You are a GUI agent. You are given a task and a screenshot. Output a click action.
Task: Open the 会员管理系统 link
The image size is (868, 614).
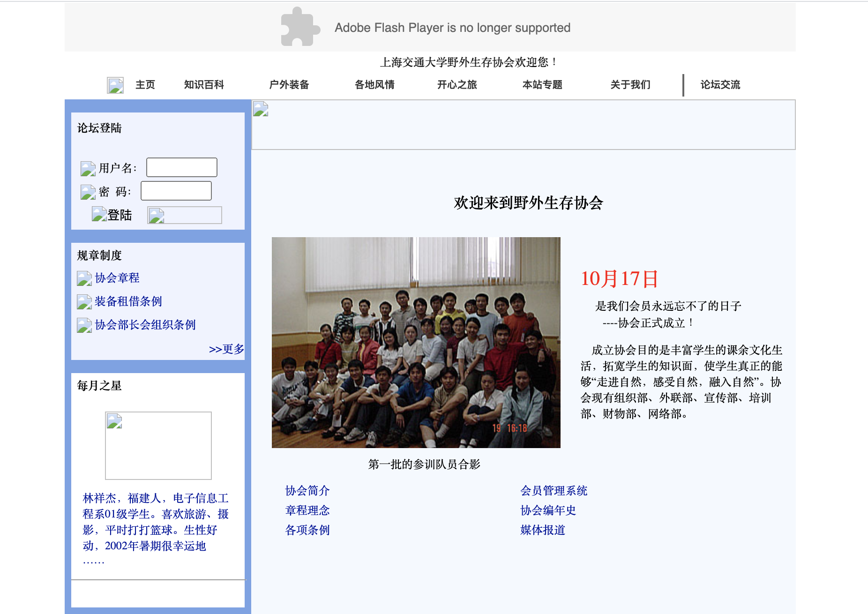[x=554, y=491]
